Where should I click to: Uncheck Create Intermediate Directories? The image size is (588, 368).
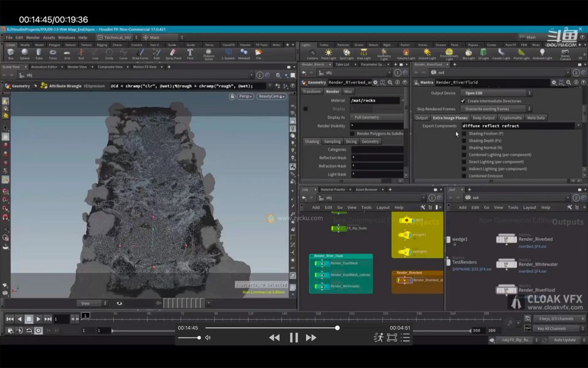[x=463, y=101]
